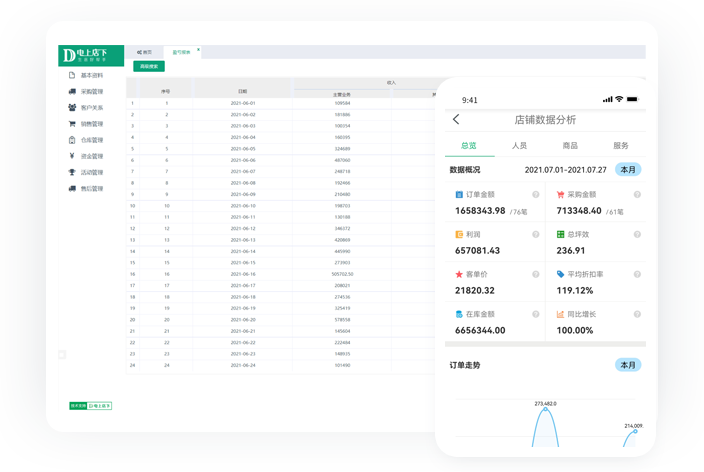Click help icon beside 采购金额

point(637,194)
